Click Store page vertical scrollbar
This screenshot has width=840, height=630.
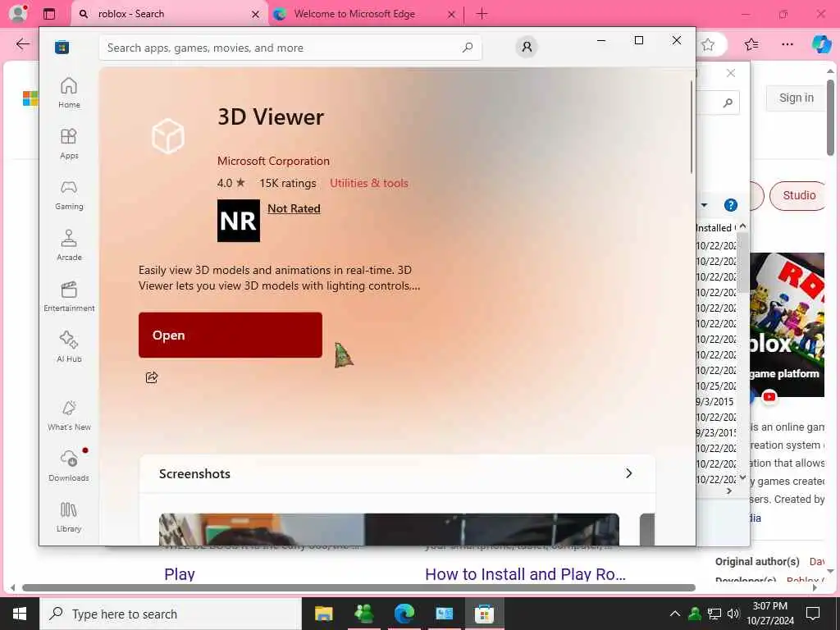[692, 127]
